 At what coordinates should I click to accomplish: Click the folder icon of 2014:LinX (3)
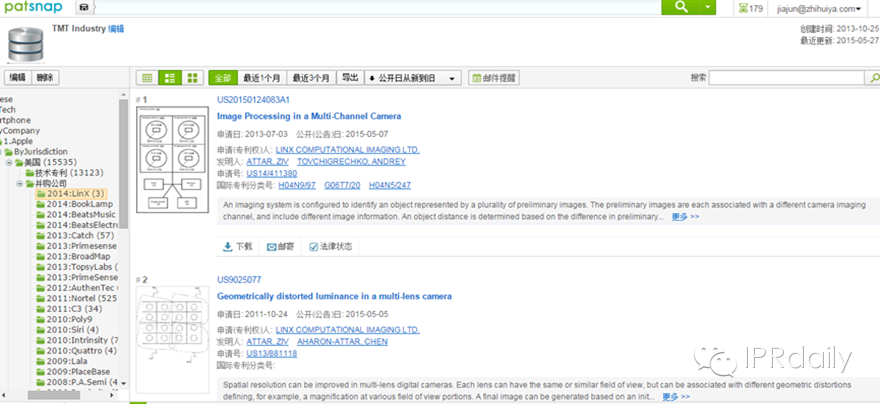pyautogui.click(x=40, y=194)
